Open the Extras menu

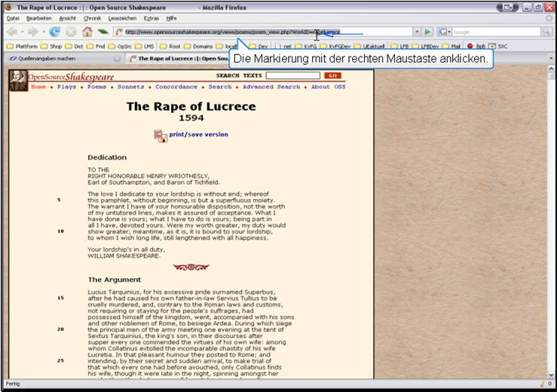point(151,17)
